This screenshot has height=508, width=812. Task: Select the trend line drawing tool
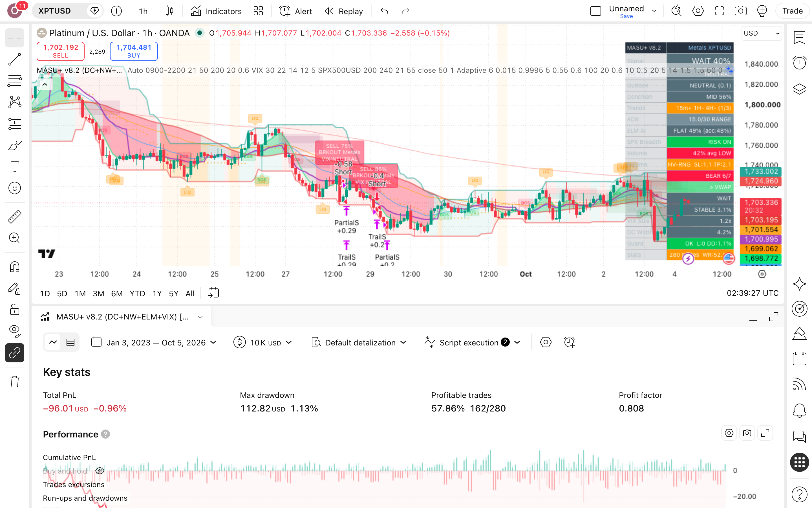14,59
